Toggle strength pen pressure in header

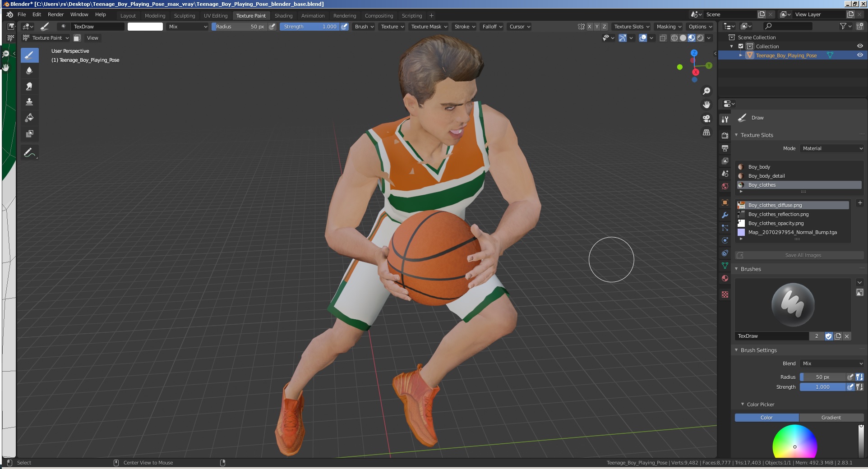(344, 27)
